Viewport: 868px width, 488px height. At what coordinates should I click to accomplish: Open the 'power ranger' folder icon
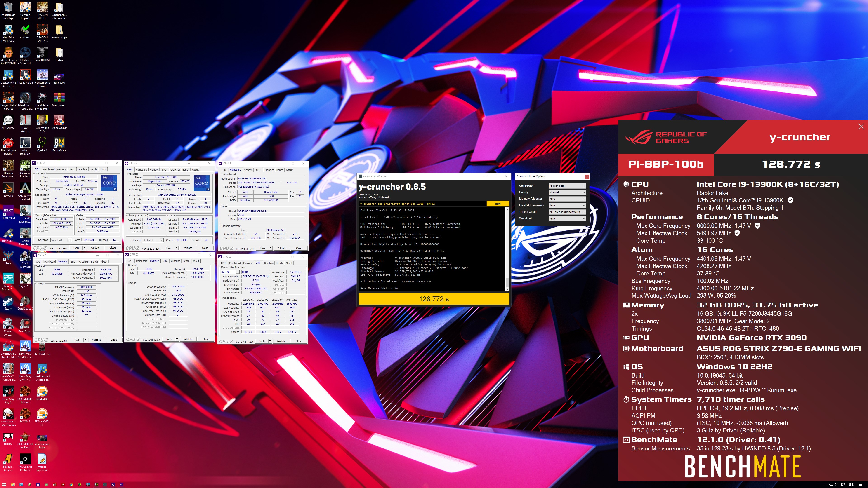[59, 32]
